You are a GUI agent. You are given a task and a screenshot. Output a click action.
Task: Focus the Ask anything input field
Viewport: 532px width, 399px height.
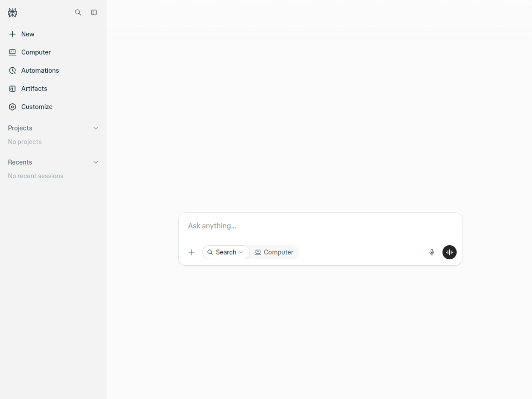click(320, 226)
